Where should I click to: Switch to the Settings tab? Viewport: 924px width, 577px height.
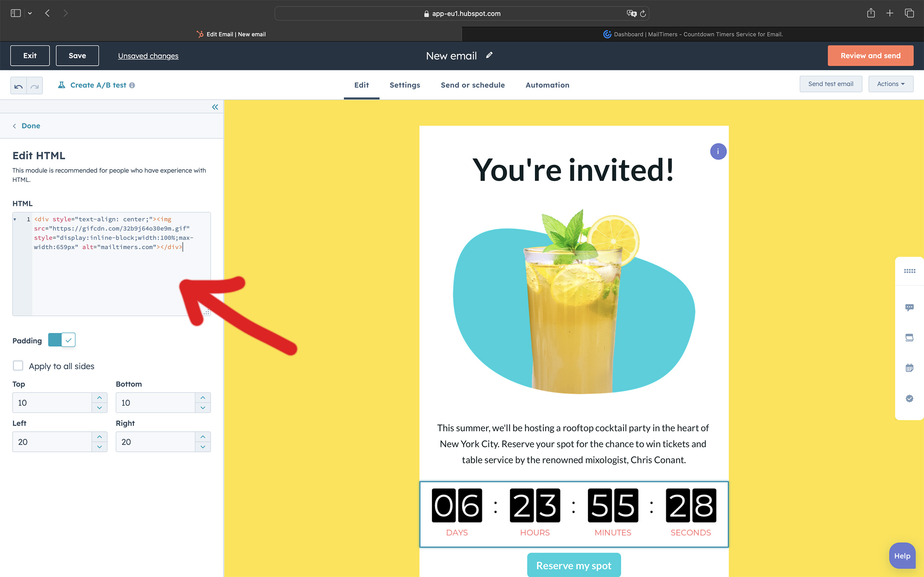pos(405,85)
